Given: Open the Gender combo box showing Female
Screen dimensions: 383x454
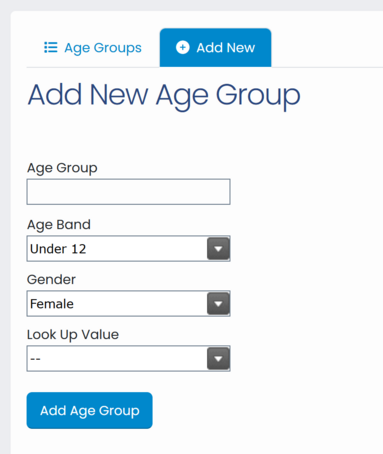Looking at the screenshot, I should click(x=128, y=304).
